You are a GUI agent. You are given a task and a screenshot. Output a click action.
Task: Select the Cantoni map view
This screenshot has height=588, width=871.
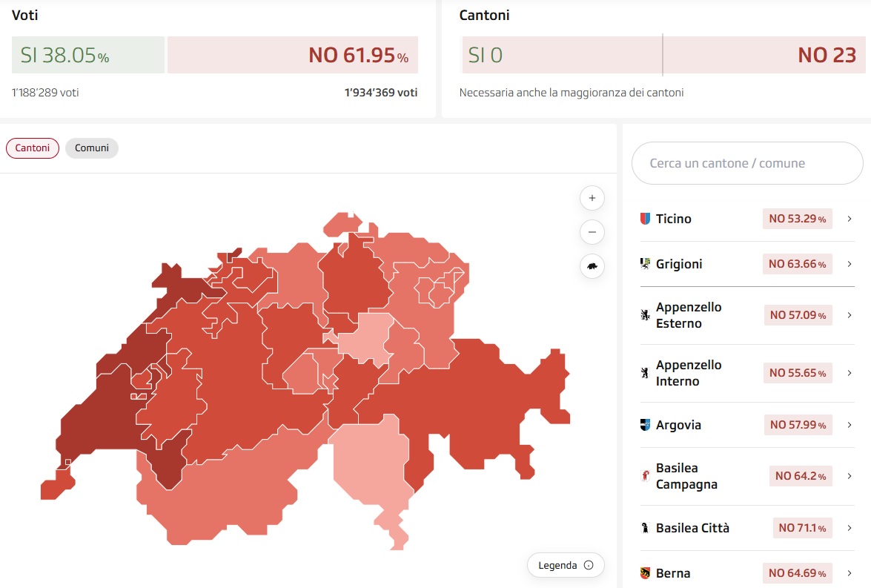(x=33, y=148)
